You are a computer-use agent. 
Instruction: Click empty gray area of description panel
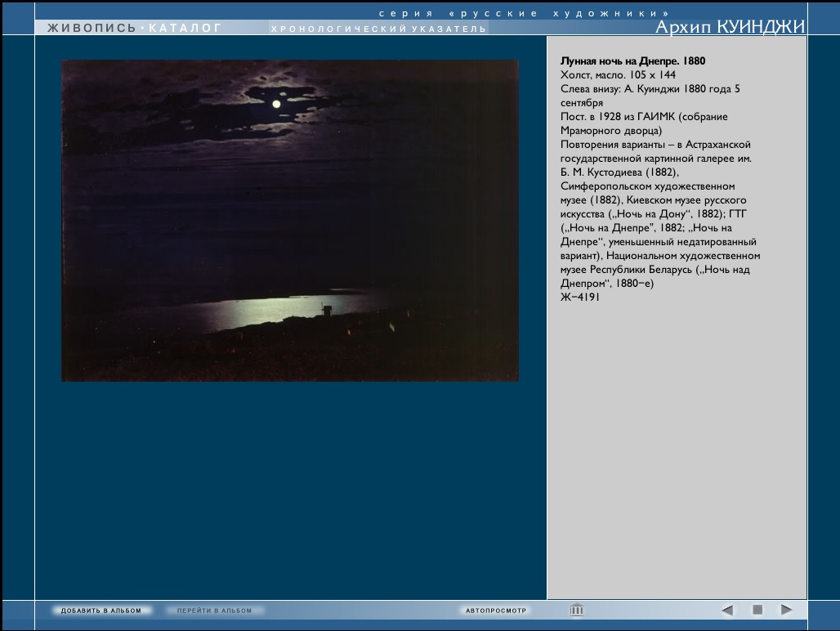pos(677,450)
